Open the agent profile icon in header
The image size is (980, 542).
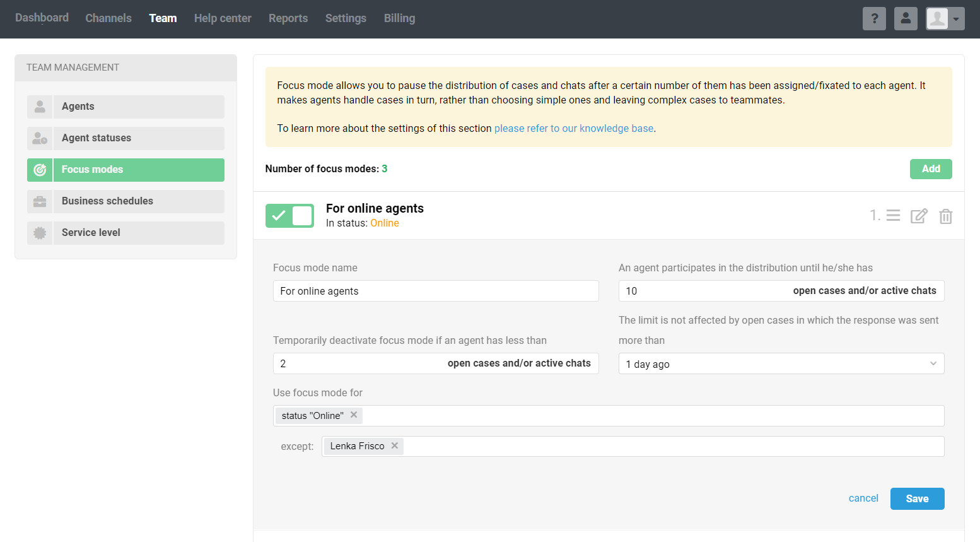(x=906, y=19)
